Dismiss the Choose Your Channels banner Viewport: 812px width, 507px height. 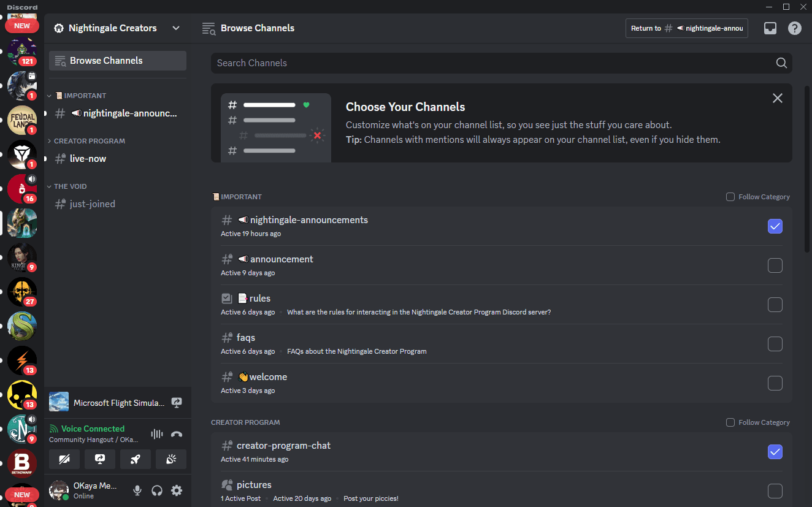tap(778, 98)
